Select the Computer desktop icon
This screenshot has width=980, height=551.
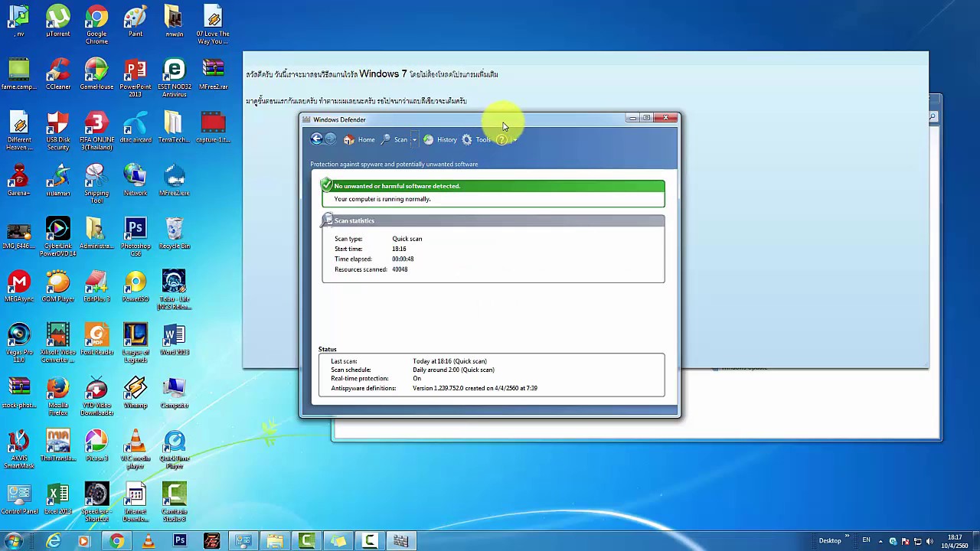pos(174,392)
